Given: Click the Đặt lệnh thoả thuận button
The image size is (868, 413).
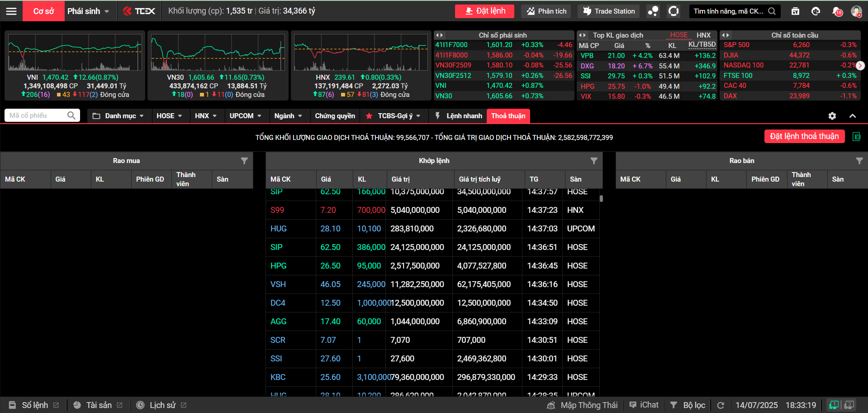Looking at the screenshot, I should point(804,136).
